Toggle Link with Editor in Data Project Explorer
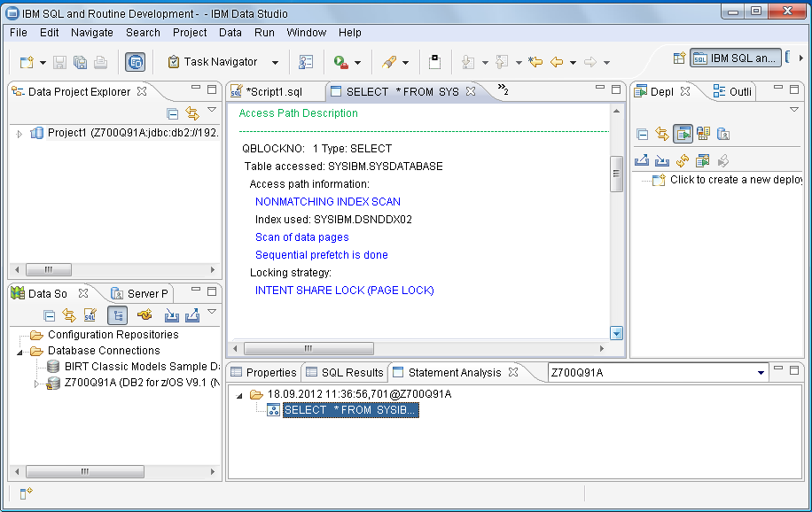Image resolution: width=812 pixels, height=512 pixels. click(x=192, y=113)
